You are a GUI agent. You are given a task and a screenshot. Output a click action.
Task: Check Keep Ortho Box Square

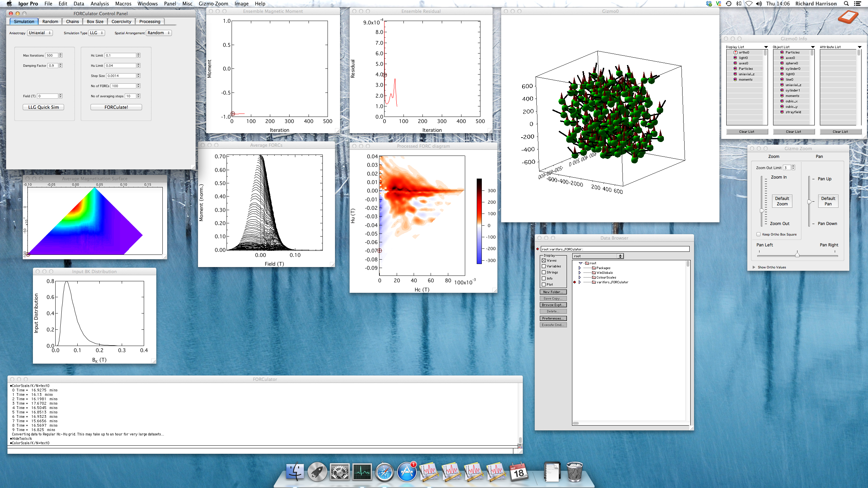758,234
